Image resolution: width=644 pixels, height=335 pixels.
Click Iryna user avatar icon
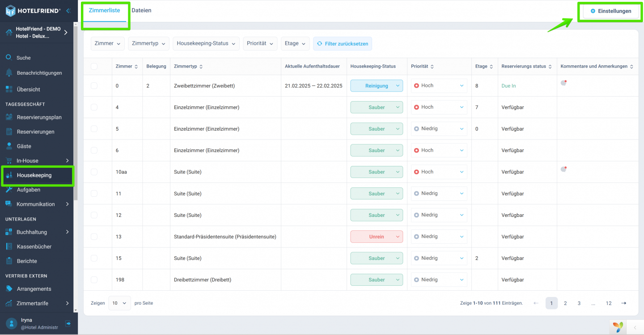11,323
